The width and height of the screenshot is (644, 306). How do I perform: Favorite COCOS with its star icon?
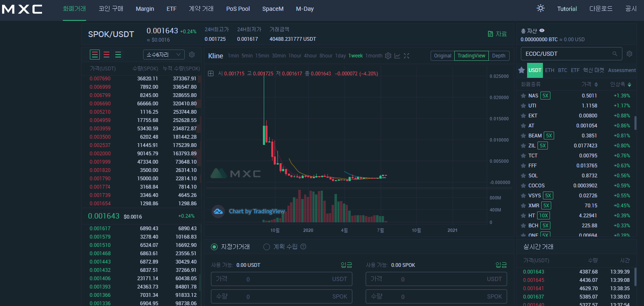pos(523,186)
